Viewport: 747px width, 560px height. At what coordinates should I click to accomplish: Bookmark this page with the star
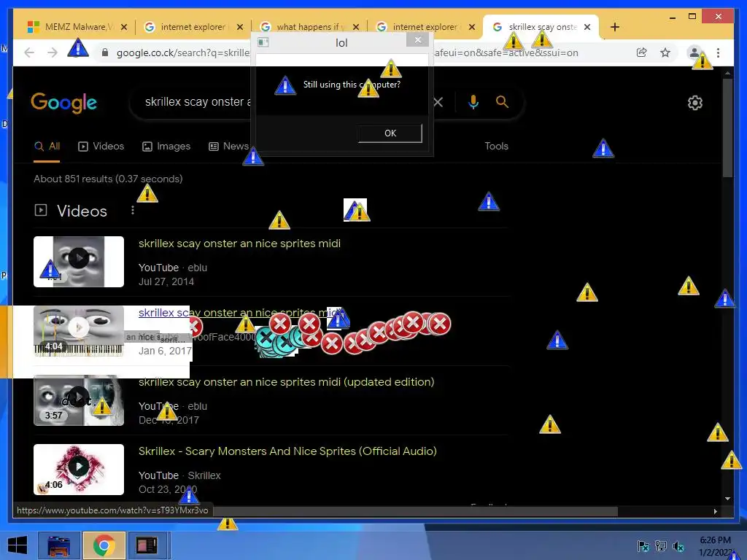pyautogui.click(x=665, y=52)
